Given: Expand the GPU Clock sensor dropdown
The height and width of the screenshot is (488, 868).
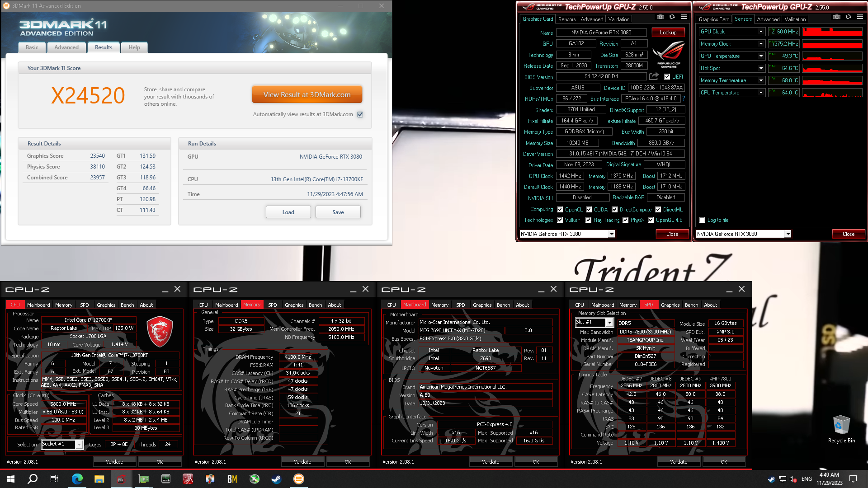Looking at the screenshot, I should point(761,32).
